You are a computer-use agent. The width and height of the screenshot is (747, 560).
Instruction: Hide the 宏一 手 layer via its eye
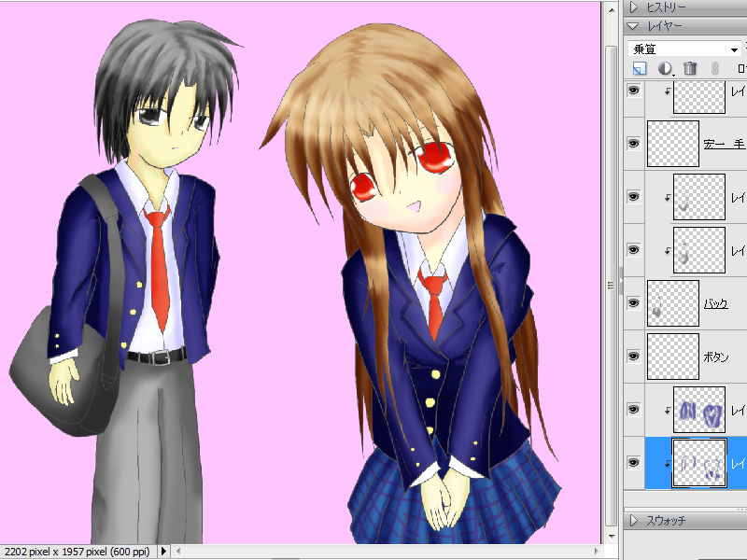tap(634, 143)
